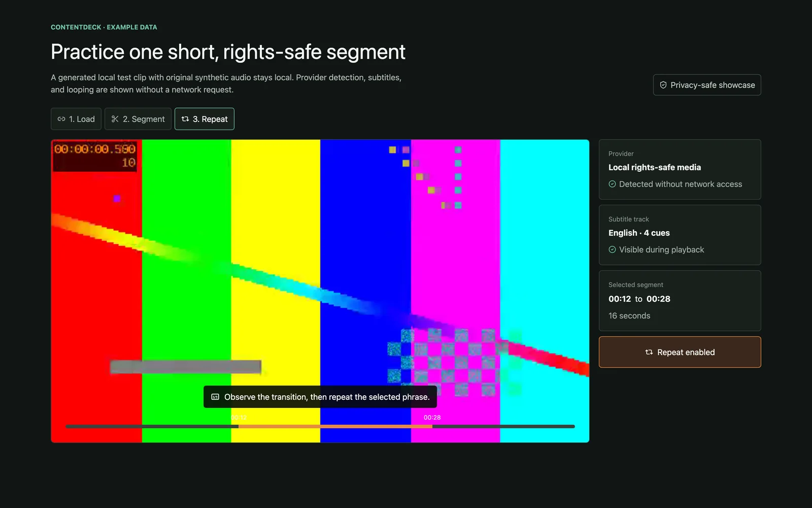Click the checkmark icon beside Detected without network access
This screenshot has height=508, width=812.
(613, 184)
